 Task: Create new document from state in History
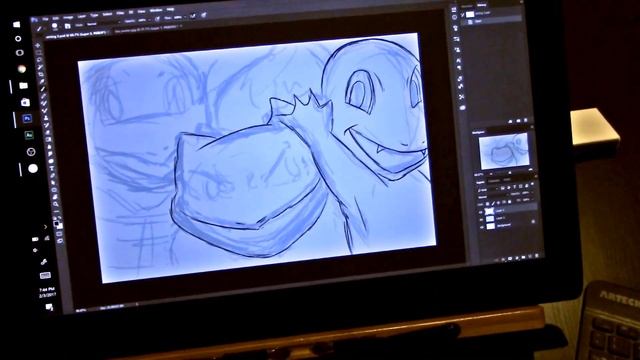click(x=510, y=121)
